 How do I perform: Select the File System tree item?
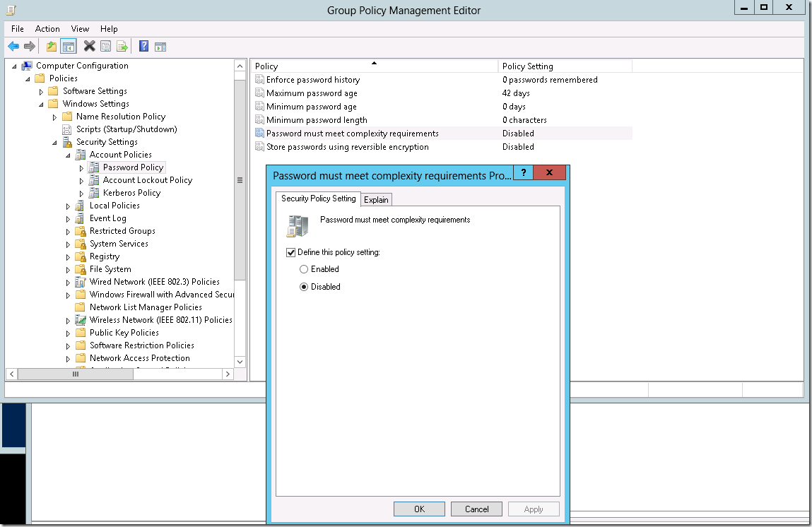(x=110, y=269)
